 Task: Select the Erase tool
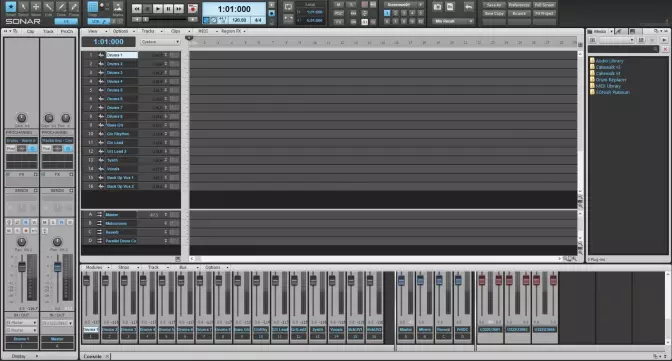(74, 7)
